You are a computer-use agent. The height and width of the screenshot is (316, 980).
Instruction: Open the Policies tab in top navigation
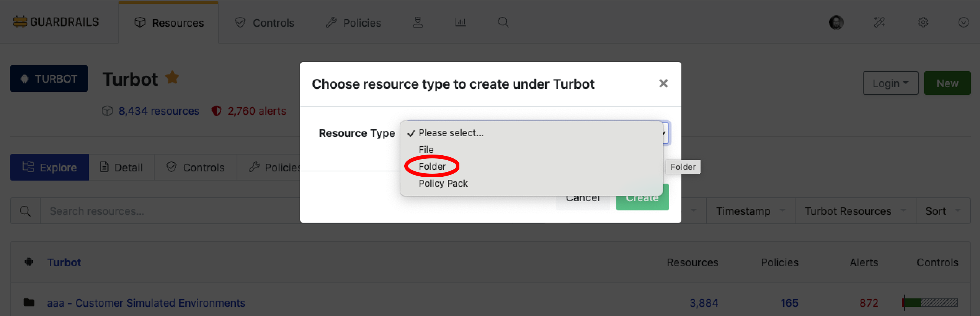click(x=353, y=23)
